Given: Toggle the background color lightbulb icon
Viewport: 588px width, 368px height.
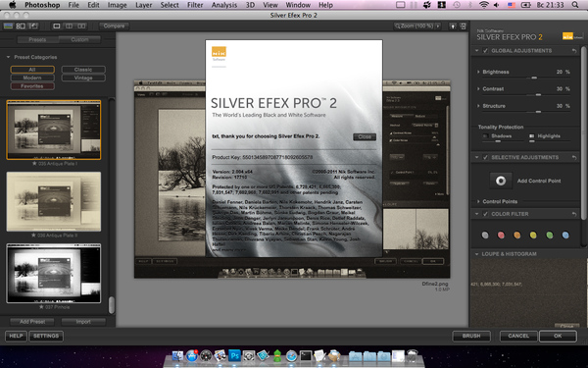Looking at the screenshot, I should [453, 26].
